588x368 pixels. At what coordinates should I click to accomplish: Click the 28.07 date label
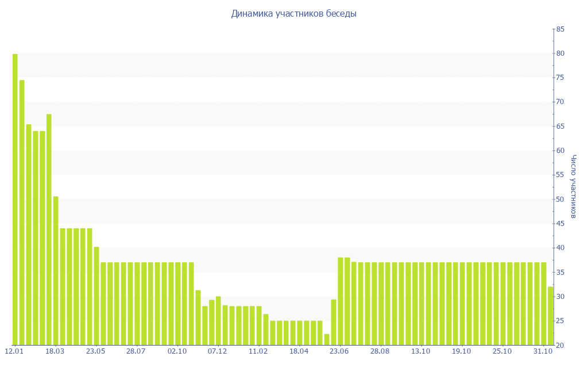[137, 351]
